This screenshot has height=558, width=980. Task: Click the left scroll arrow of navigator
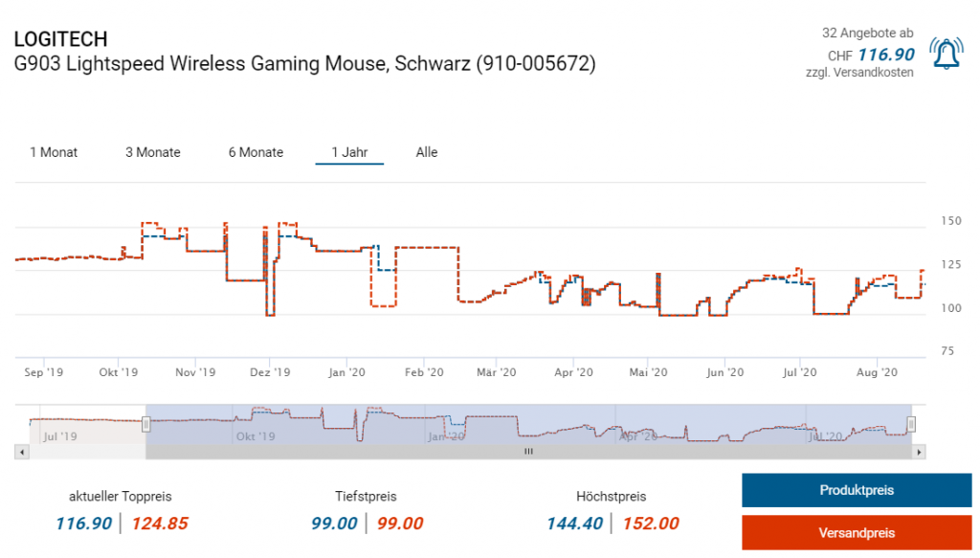pyautogui.click(x=22, y=452)
